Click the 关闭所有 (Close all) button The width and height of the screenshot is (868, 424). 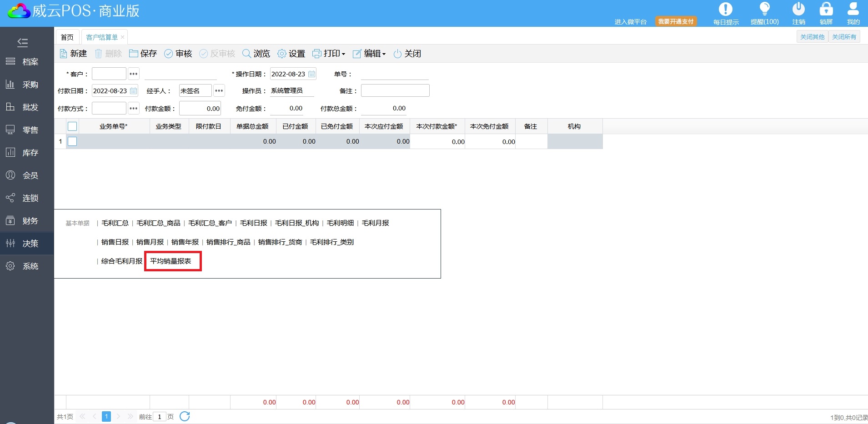[x=844, y=37]
